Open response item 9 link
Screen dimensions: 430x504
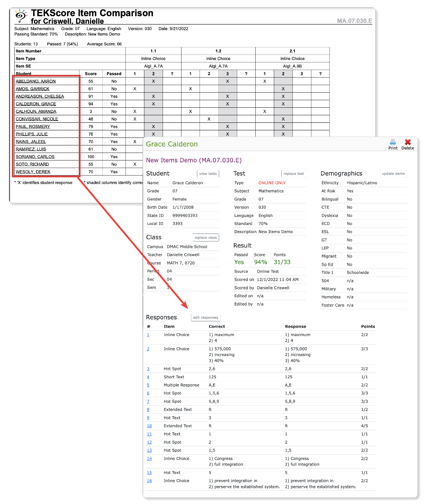pos(148,418)
